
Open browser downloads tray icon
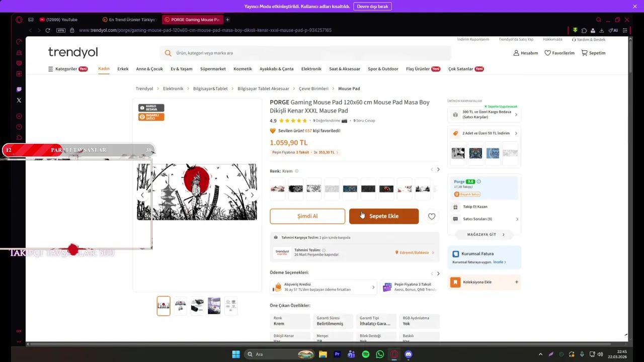click(601, 30)
